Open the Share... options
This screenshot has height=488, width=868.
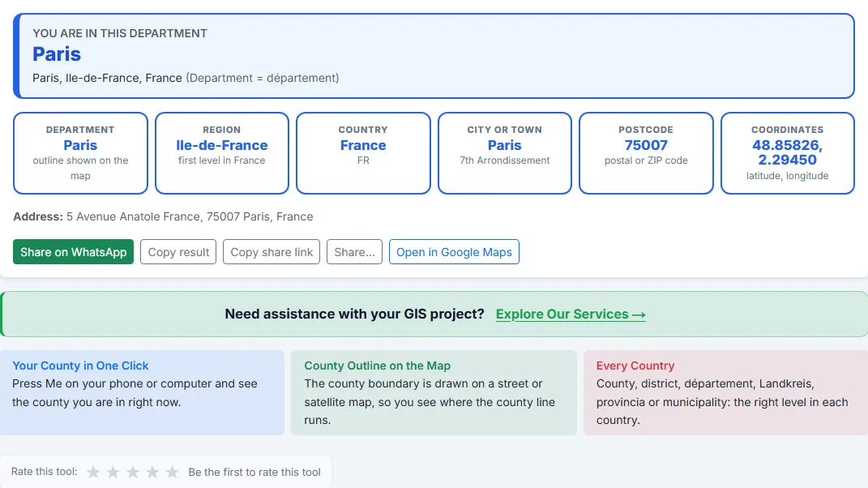(x=354, y=252)
